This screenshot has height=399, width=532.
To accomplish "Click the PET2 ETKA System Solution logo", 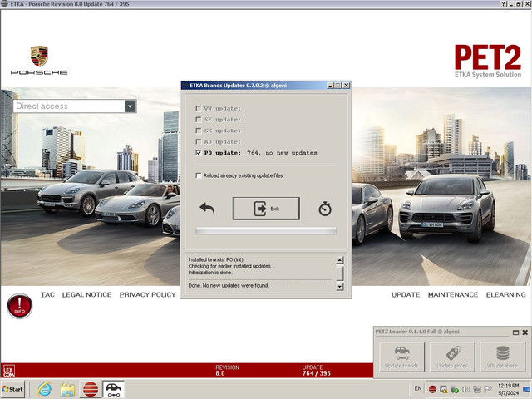I will (x=488, y=62).
